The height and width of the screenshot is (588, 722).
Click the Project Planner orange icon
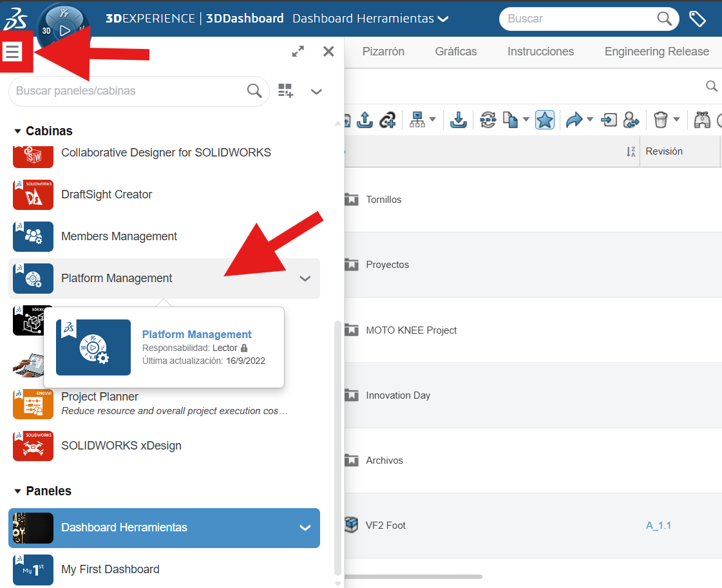tap(33, 404)
